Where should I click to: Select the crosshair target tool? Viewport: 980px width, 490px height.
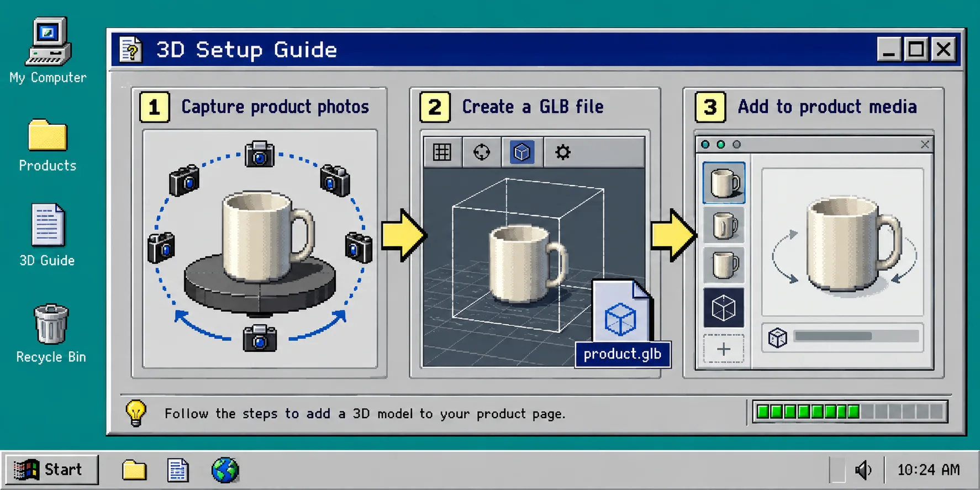[x=482, y=152]
